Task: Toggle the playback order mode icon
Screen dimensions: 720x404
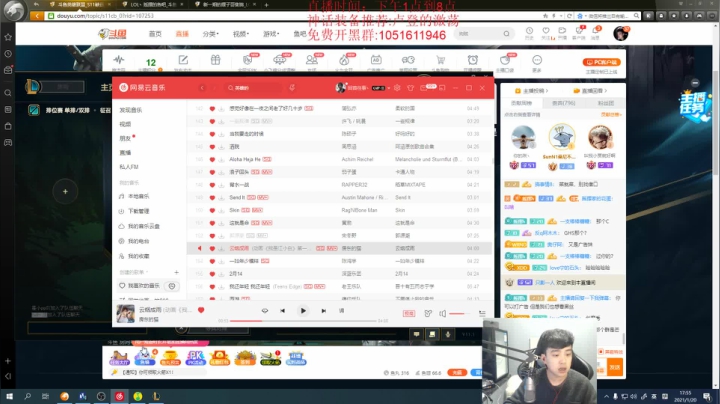Action: 265,311
